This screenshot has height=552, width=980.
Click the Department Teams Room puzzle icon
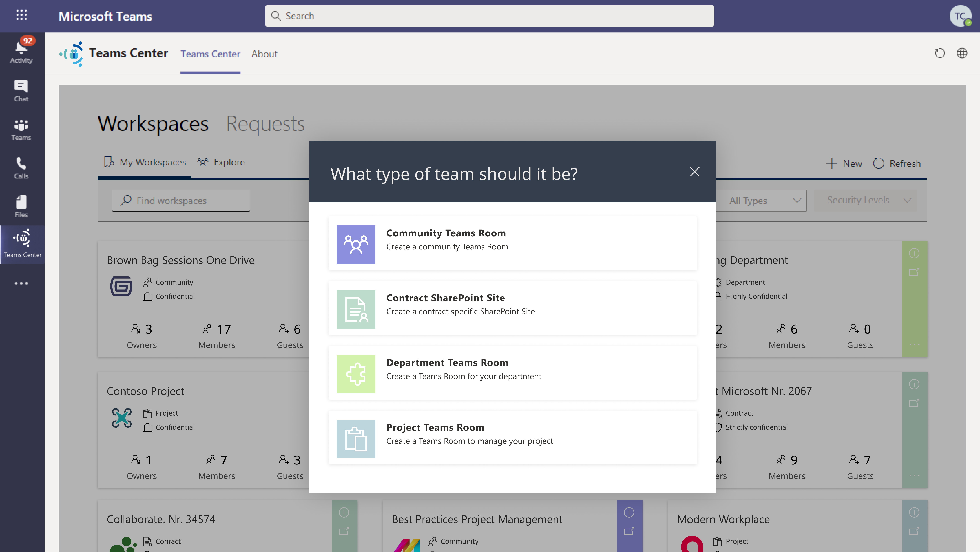pos(356,374)
